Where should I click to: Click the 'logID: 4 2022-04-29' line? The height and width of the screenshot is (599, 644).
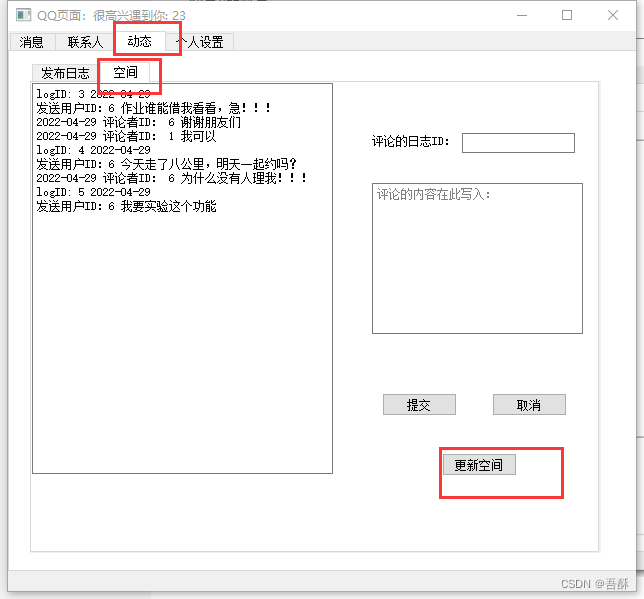(x=93, y=150)
